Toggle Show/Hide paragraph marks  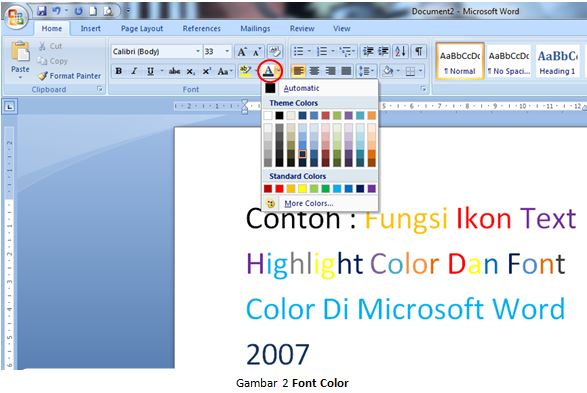pos(419,51)
